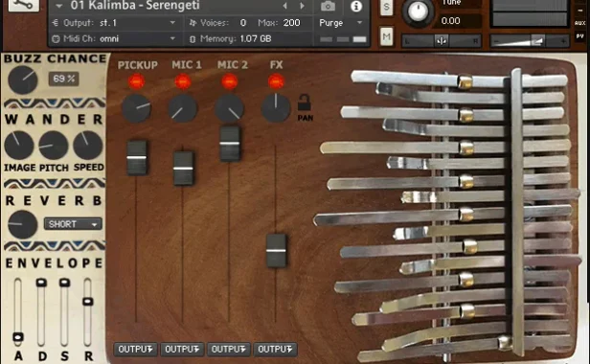
Task: Click the Max voices 200 value
Action: (x=291, y=23)
